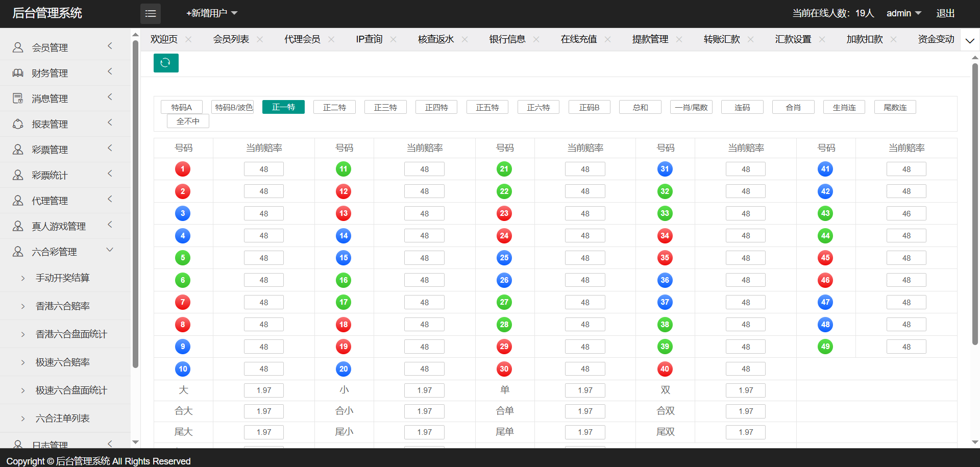
Task: Select the 特码A bet type
Action: 182,107
